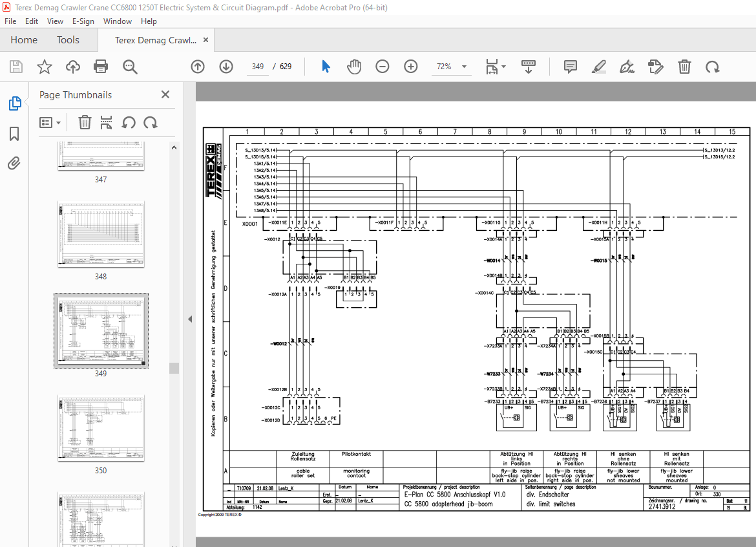Select the Highlight text tool

pos(599,66)
